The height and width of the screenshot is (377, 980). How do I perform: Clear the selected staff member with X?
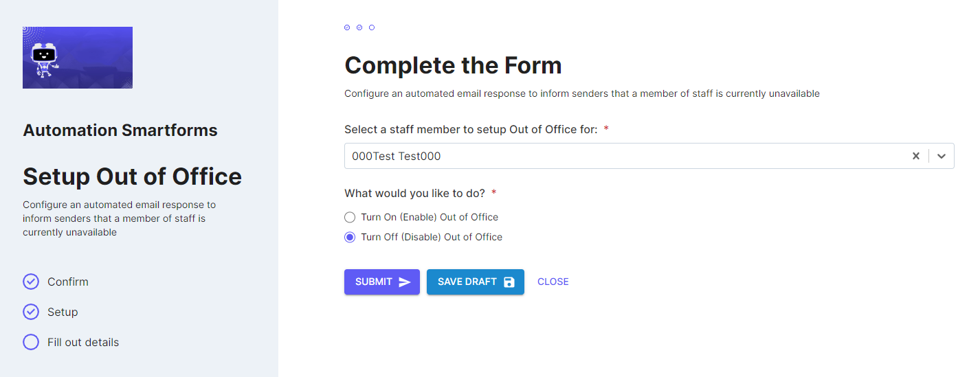(916, 156)
